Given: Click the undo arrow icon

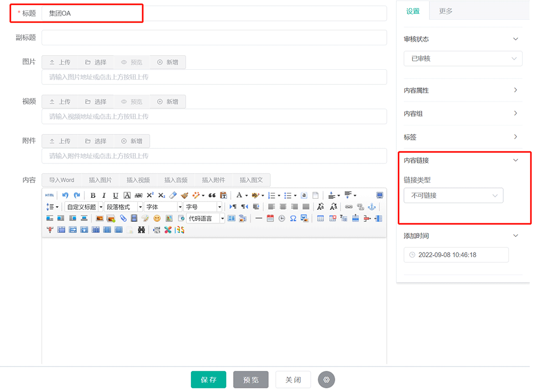Looking at the screenshot, I should [x=65, y=195].
